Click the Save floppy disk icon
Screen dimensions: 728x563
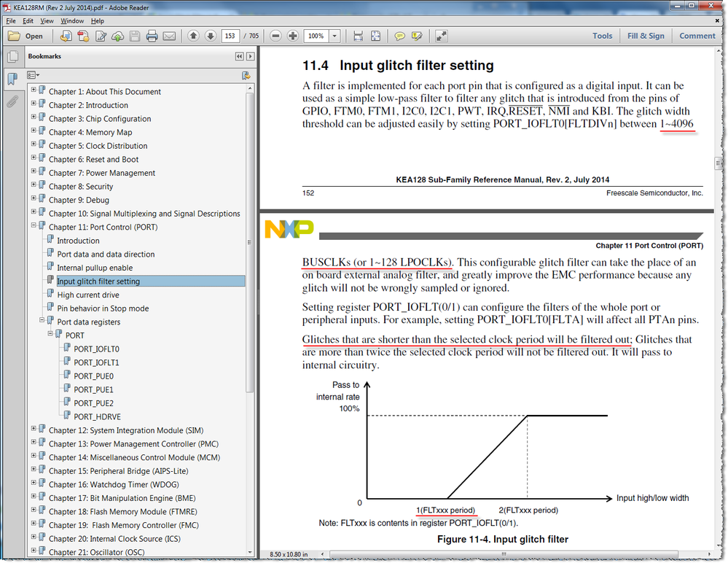(135, 36)
